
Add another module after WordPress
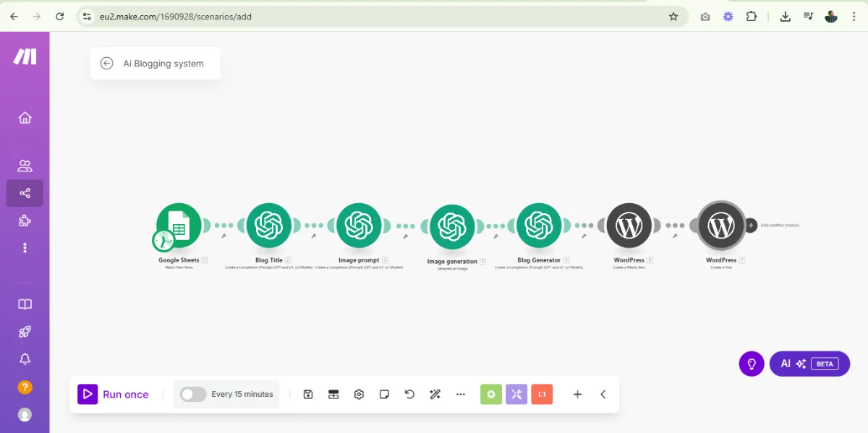[751, 225]
